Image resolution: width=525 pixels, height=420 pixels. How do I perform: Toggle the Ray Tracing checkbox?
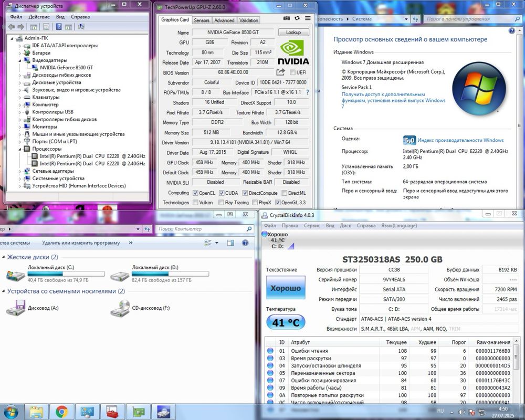(221, 202)
